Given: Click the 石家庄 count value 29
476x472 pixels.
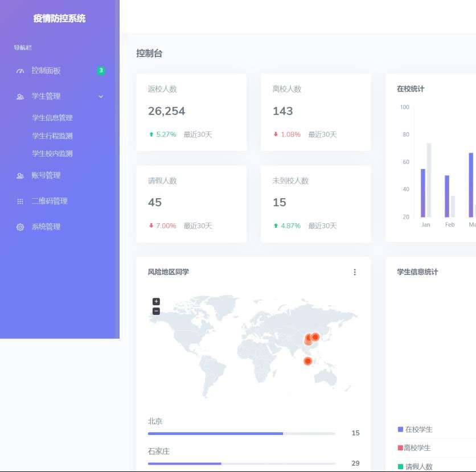Looking at the screenshot, I should click(355, 463).
